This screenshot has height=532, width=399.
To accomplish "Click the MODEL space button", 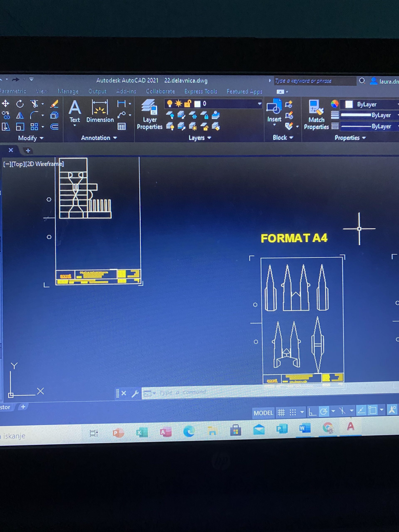I will point(263,413).
